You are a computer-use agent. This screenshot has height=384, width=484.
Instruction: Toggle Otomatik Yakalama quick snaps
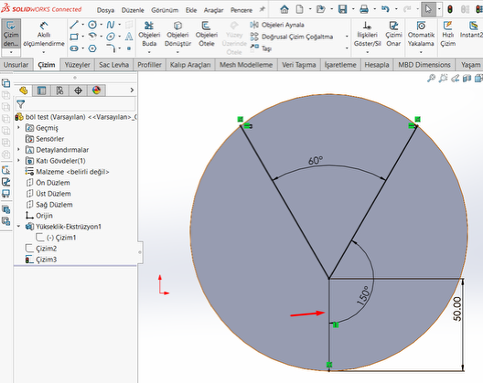point(421,34)
